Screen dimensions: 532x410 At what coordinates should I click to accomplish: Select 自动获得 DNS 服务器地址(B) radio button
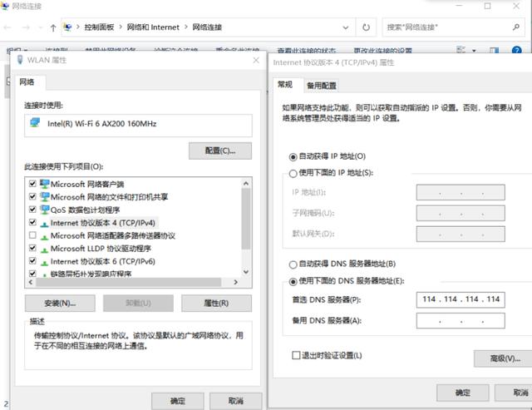tap(293, 264)
